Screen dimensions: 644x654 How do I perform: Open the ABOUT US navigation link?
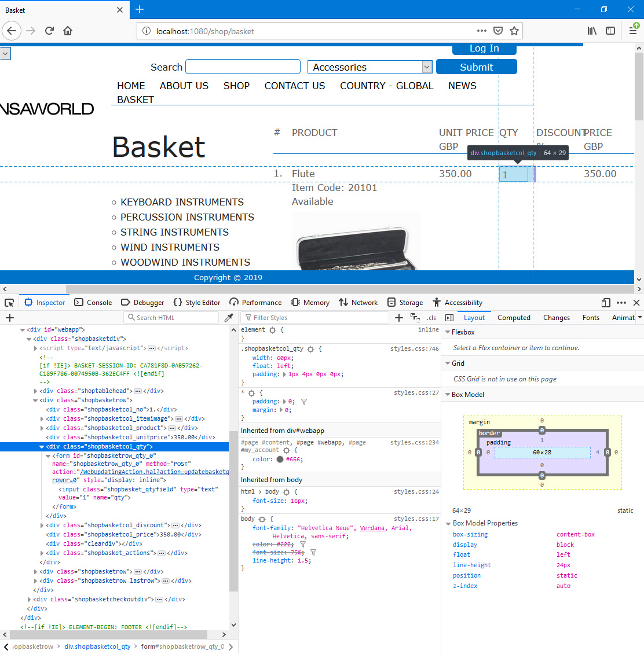[x=184, y=86]
